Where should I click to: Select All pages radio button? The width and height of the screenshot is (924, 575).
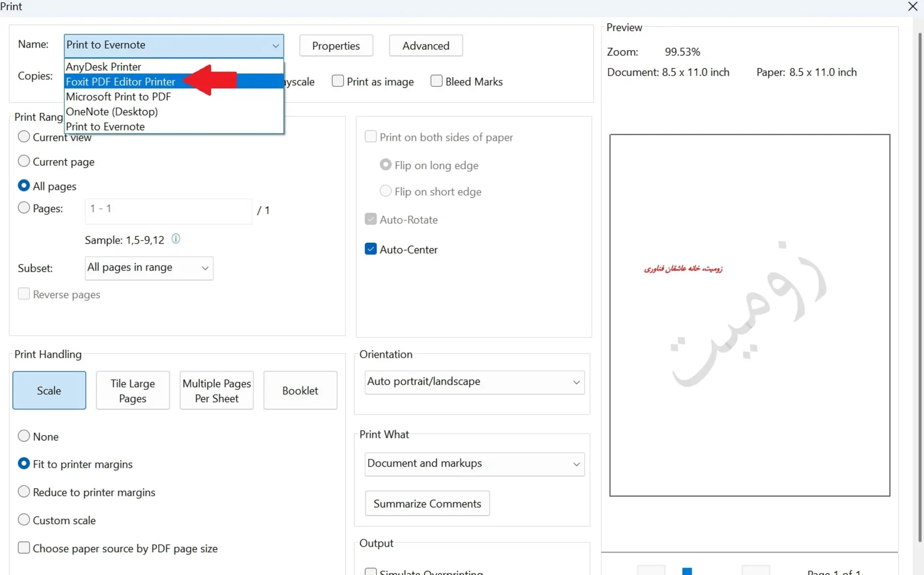point(24,186)
